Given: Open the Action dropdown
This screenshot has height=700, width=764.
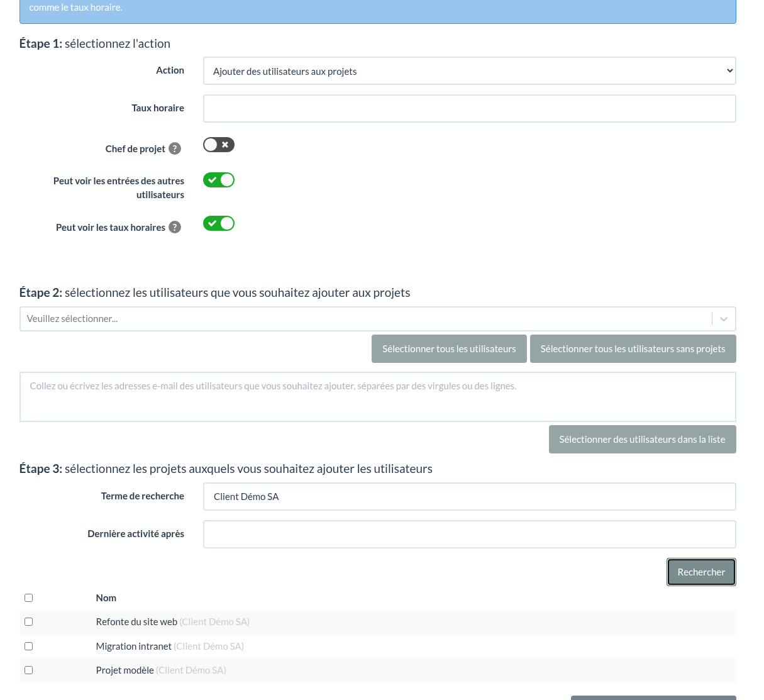Looking at the screenshot, I should [x=469, y=71].
